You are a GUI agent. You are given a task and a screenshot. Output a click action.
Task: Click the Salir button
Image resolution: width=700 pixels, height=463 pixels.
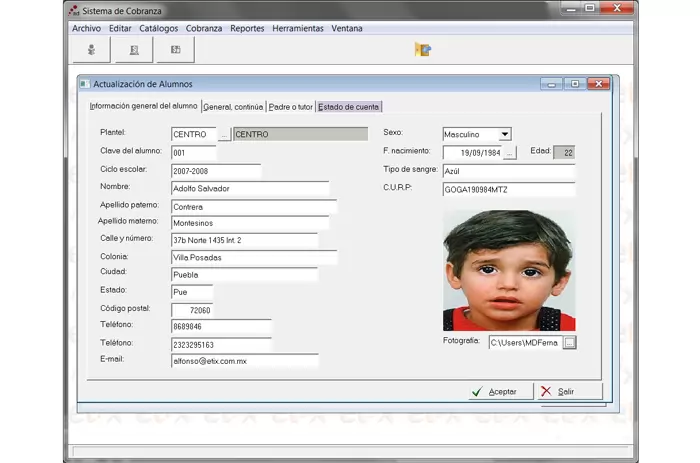570,392
